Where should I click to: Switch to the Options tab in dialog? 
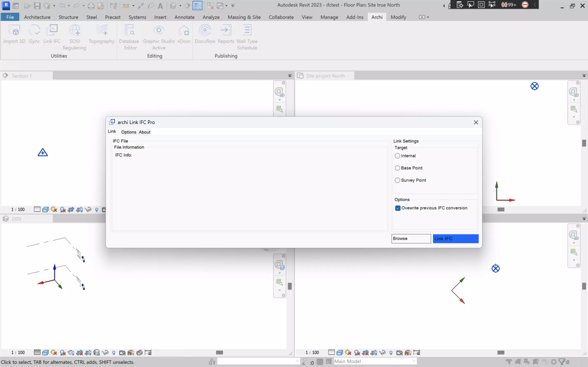[129, 132]
